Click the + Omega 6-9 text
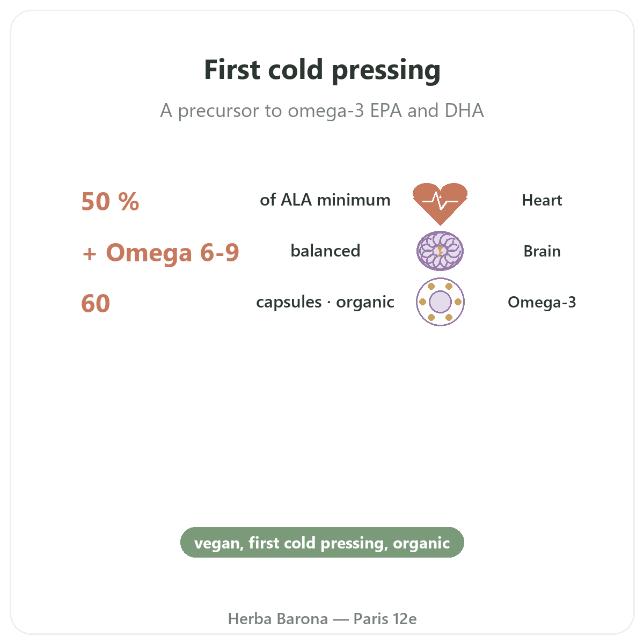Image resolution: width=644 pixels, height=644 pixels. click(161, 252)
